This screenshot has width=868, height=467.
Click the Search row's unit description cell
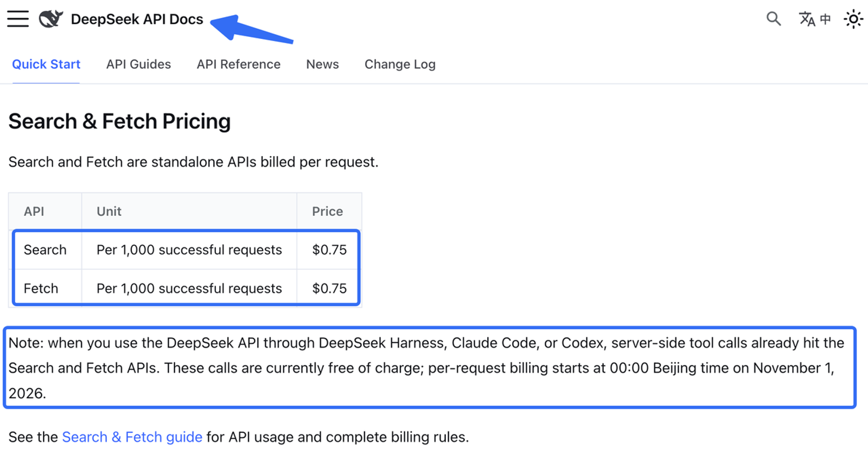(x=189, y=250)
